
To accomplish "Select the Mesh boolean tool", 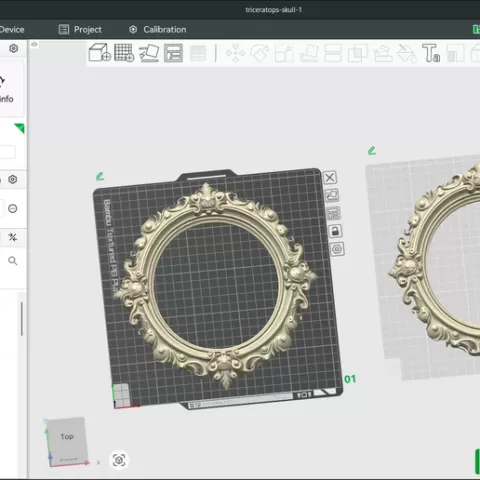I will (357, 53).
